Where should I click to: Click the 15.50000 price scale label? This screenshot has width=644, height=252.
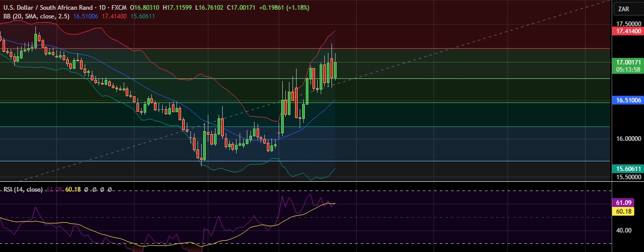pos(629,177)
